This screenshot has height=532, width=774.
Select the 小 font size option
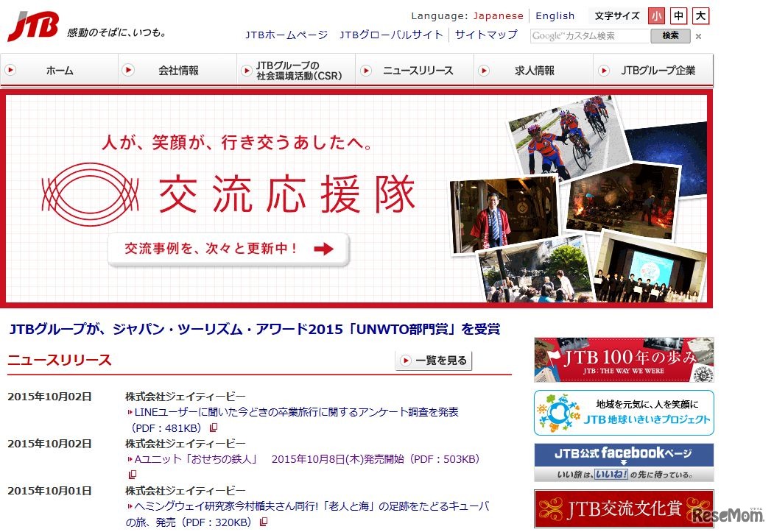pos(656,15)
